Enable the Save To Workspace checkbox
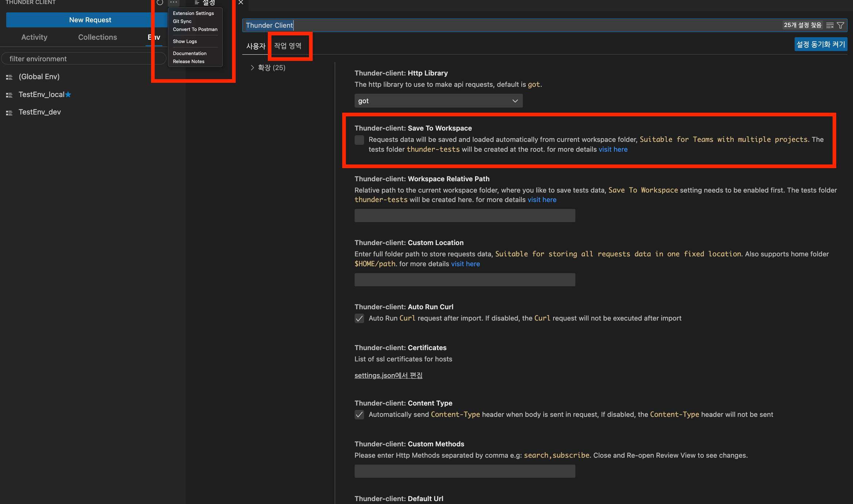 (x=359, y=140)
